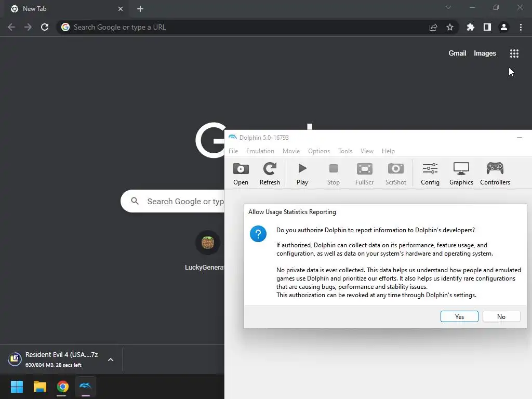Open Gmail link
Image resolution: width=532 pixels, height=399 pixels.
pos(457,54)
